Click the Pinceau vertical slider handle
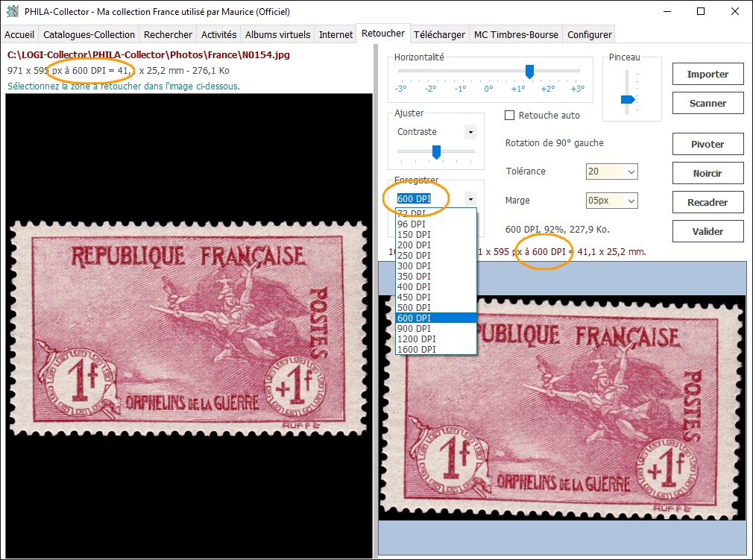Image resolution: width=753 pixels, height=560 pixels. (628, 99)
